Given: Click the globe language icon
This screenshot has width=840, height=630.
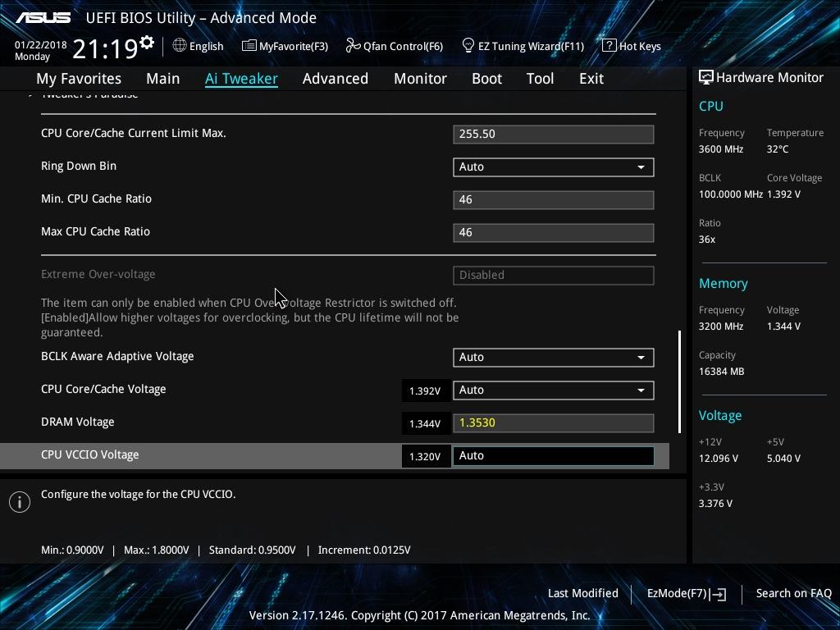Looking at the screenshot, I should point(180,46).
